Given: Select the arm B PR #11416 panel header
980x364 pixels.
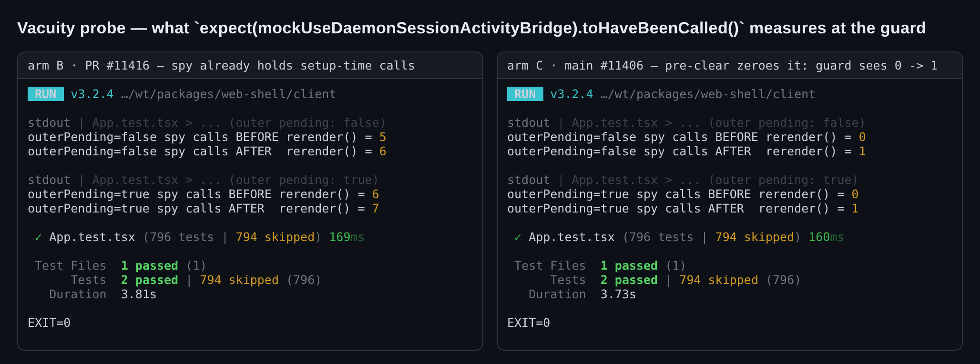Looking at the screenshot, I should (x=250, y=66).
